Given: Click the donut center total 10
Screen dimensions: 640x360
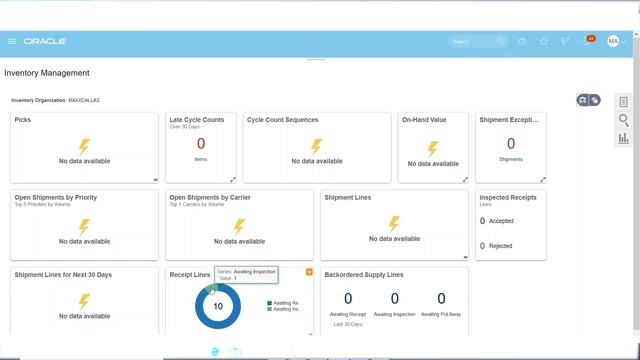Looking at the screenshot, I should coord(218,306).
